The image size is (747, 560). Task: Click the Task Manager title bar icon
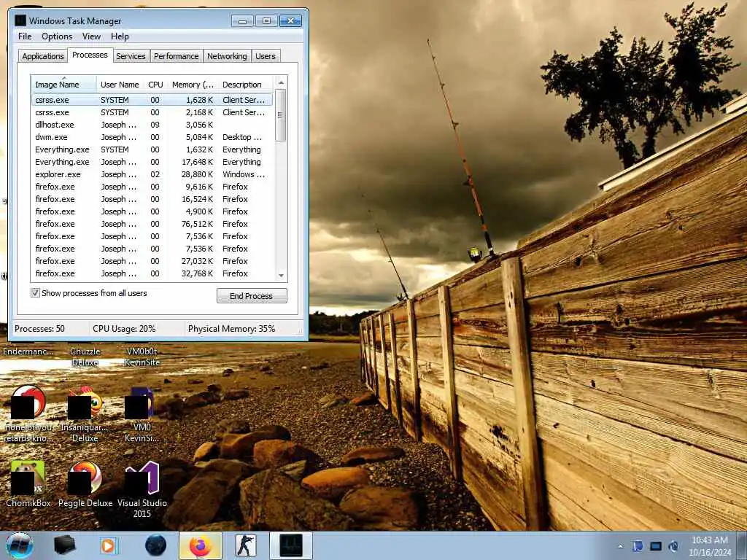click(20, 20)
